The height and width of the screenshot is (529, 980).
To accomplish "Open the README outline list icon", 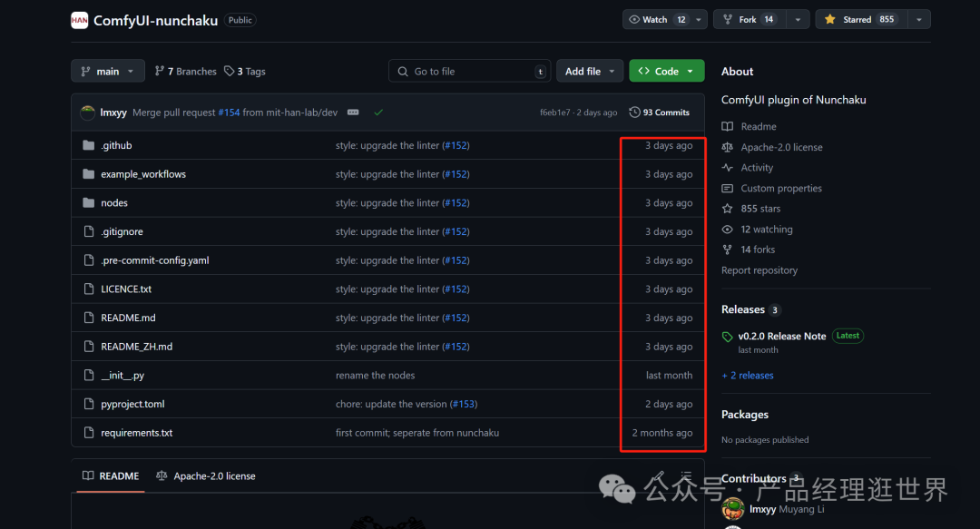I will click(686, 475).
